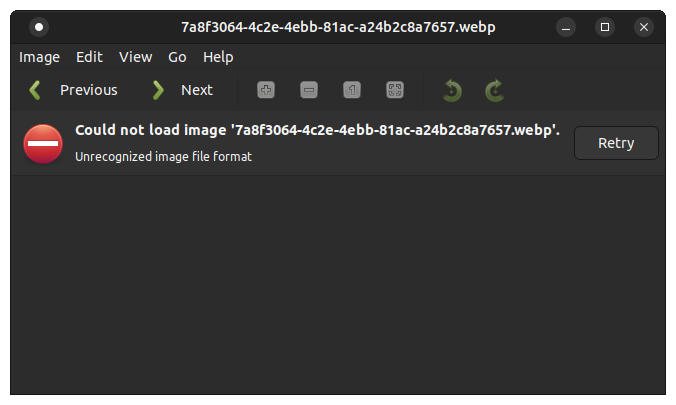Screen dimensions: 676x405
Task: Open the Image menu
Action: coord(39,57)
